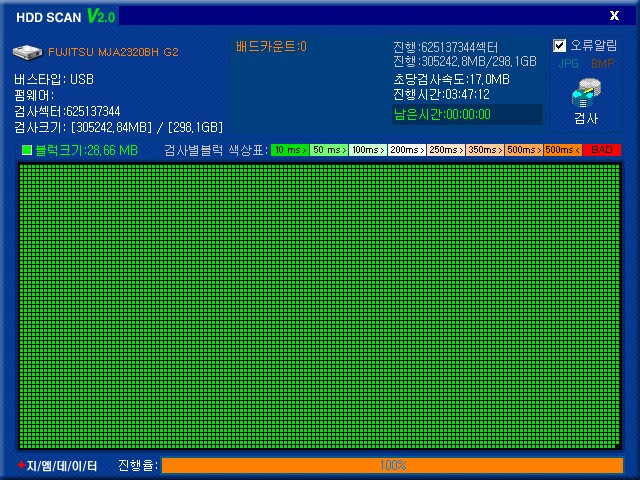Click the 250ms color legend swatch
The width and height of the screenshot is (640, 480).
[x=446, y=150]
